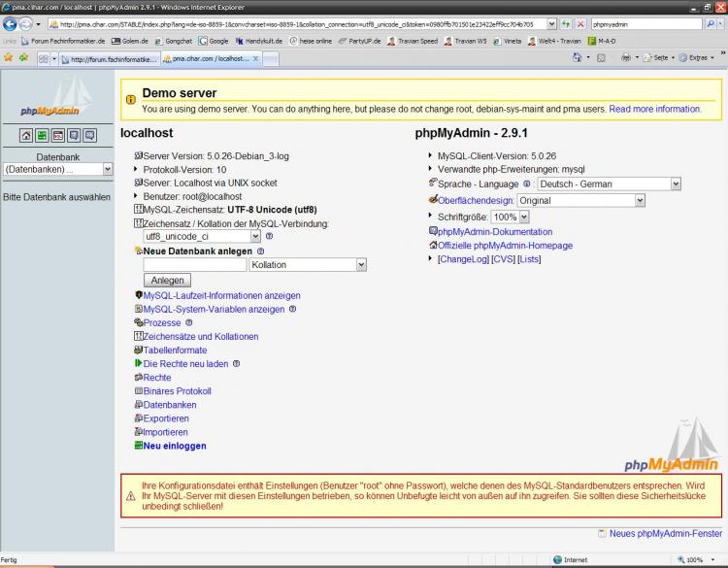Click info icon beside Sprache - Language

click(x=527, y=184)
